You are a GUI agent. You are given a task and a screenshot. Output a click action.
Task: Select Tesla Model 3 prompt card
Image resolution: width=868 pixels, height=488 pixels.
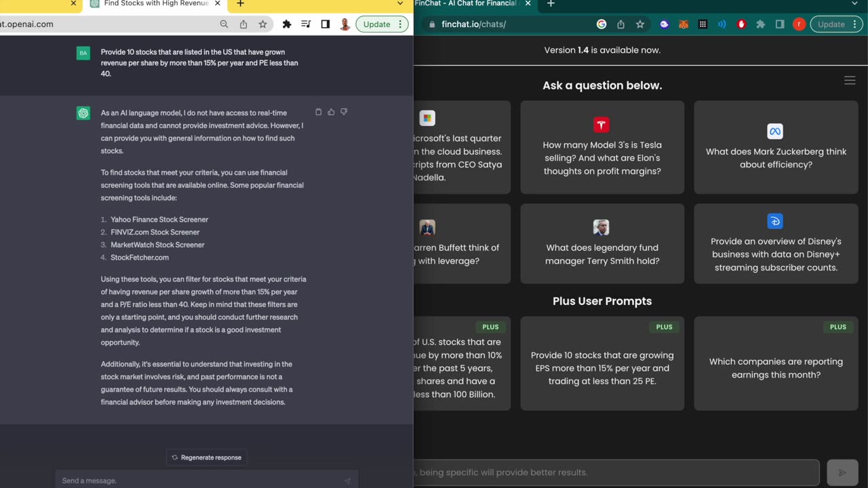[x=602, y=147]
